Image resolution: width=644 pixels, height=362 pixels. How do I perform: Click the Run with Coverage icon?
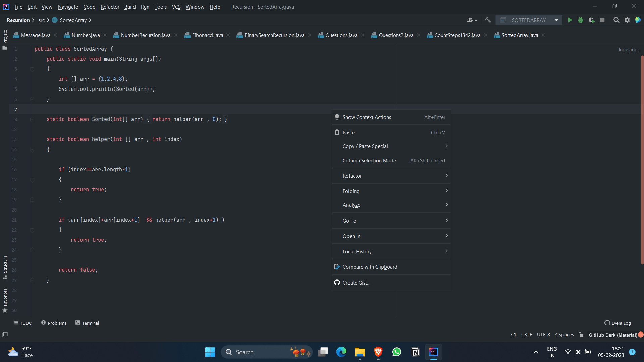591,20
